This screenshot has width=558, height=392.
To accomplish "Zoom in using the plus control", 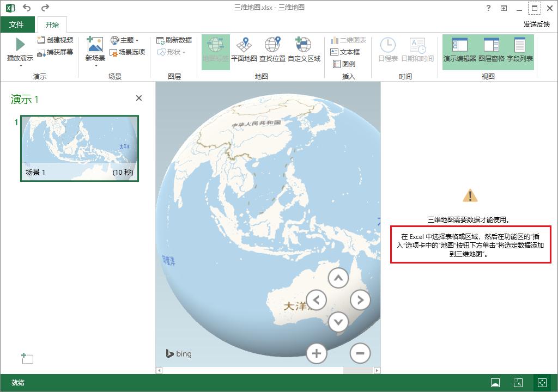I will point(317,353).
